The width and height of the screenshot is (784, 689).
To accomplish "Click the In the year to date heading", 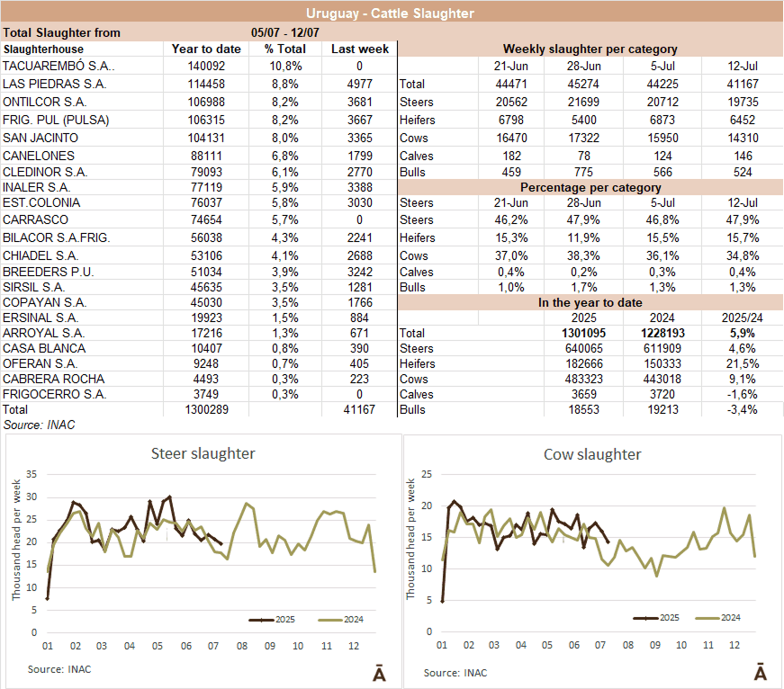I will tap(590, 303).
